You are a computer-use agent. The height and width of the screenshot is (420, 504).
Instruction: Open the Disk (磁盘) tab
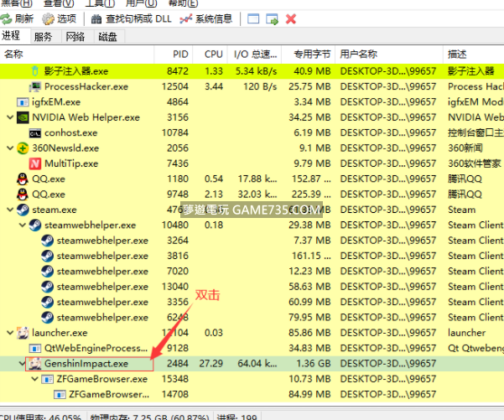point(107,37)
